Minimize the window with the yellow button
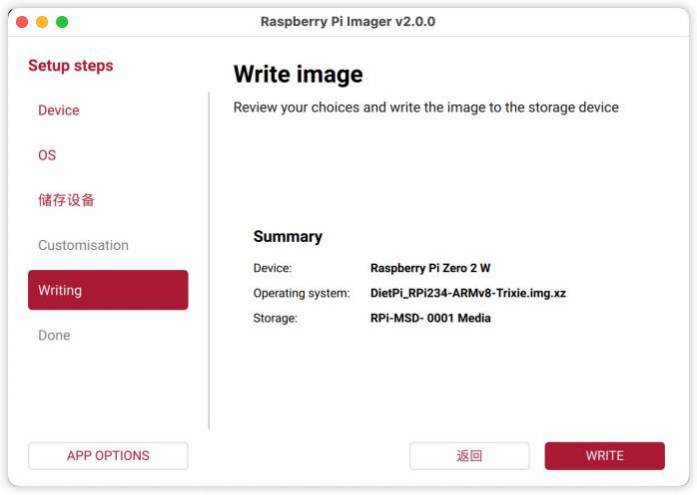Viewport: 697px width, 495px height. coord(42,22)
